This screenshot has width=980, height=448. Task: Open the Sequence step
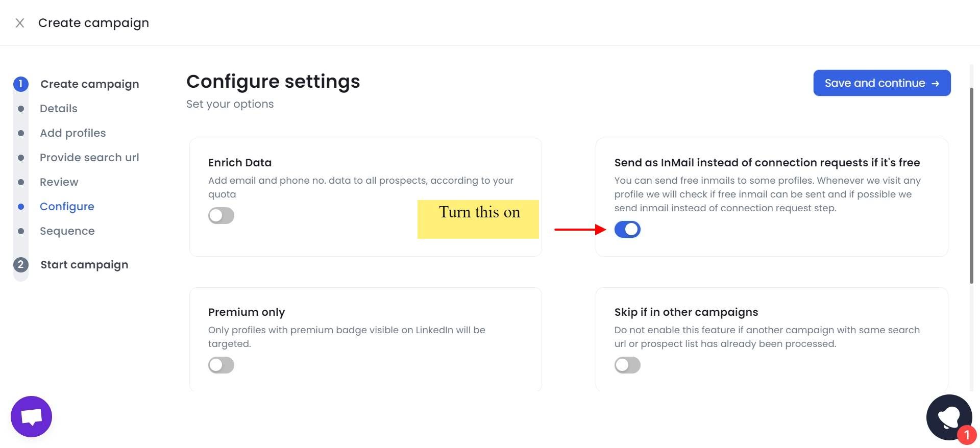[67, 231]
